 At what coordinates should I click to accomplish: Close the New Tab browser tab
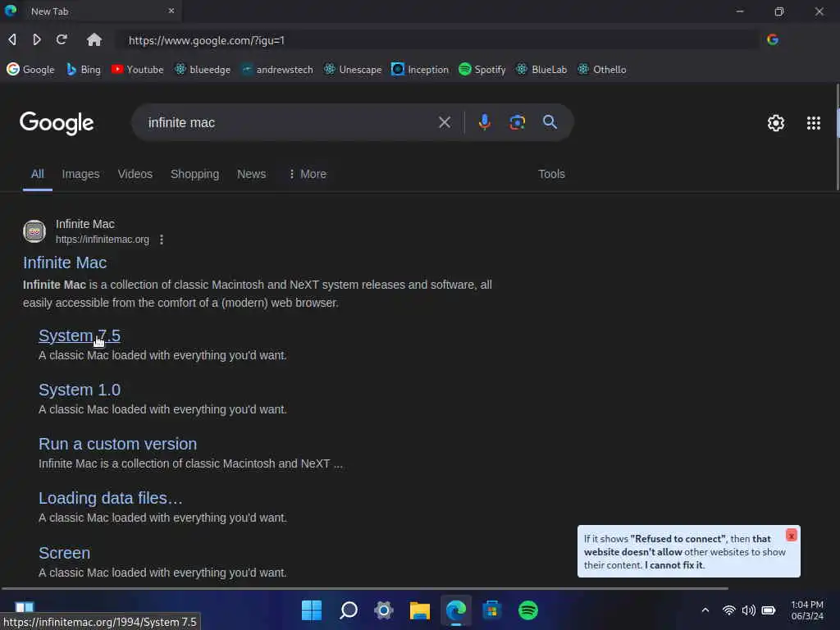(171, 11)
